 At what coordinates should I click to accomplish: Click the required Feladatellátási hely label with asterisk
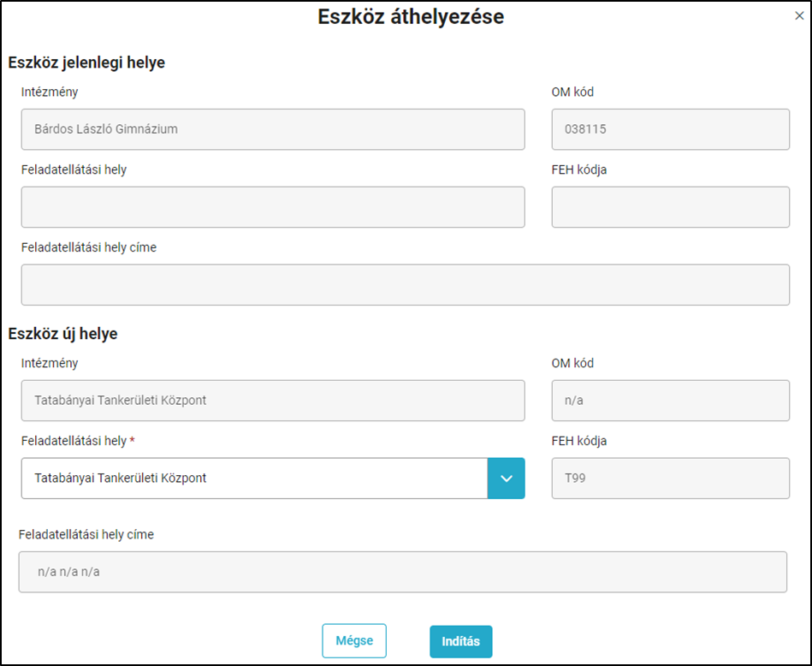click(78, 441)
